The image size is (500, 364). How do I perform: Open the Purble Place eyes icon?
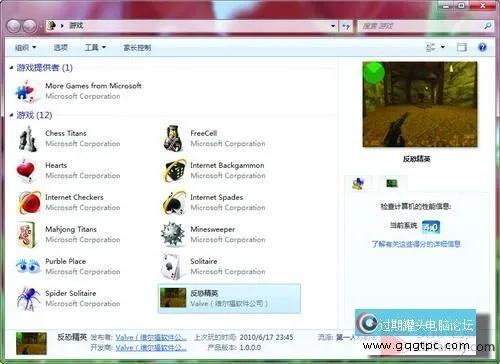pyautogui.click(x=28, y=266)
